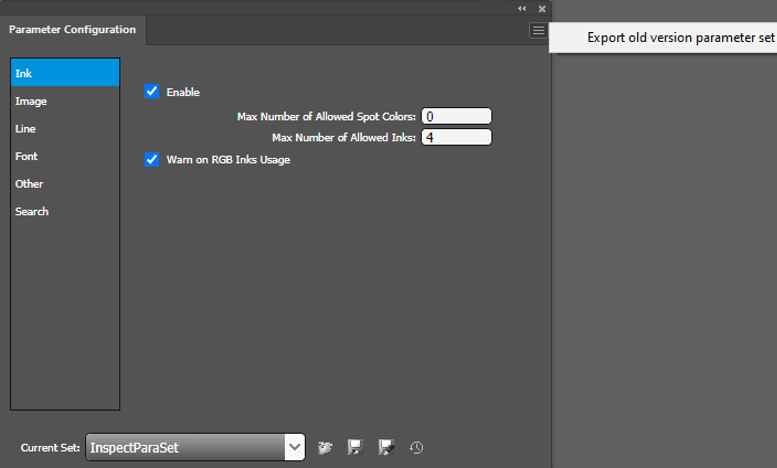This screenshot has width=777, height=468.
Task: Select the Ink category
Action: point(65,73)
